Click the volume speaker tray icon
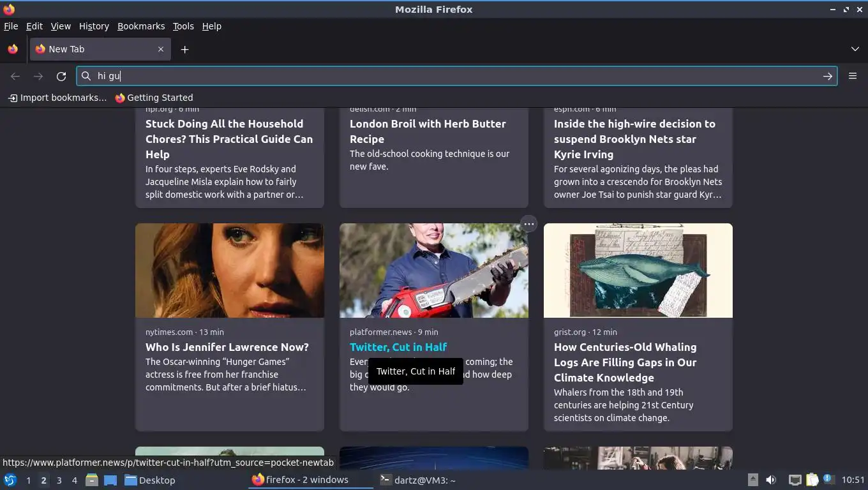 coord(771,480)
